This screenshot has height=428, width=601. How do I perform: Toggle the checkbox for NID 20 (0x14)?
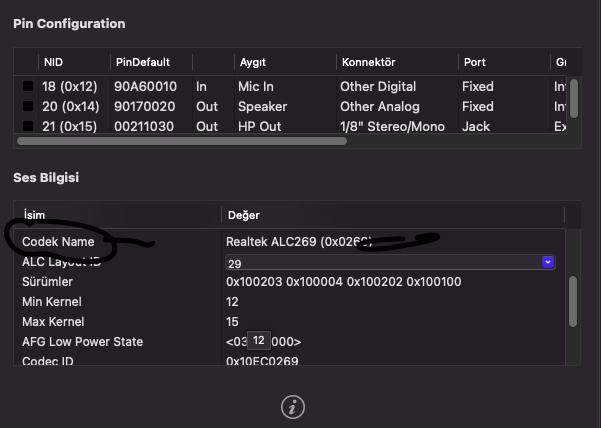click(29, 107)
